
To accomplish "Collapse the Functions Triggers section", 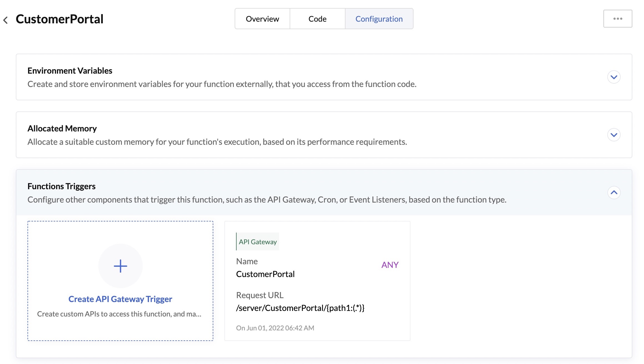I will tap(614, 192).
